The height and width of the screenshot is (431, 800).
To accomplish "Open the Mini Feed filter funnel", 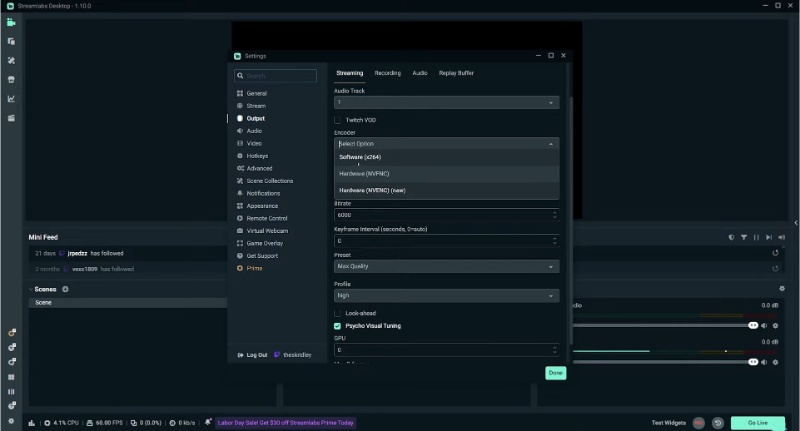I will [744, 237].
